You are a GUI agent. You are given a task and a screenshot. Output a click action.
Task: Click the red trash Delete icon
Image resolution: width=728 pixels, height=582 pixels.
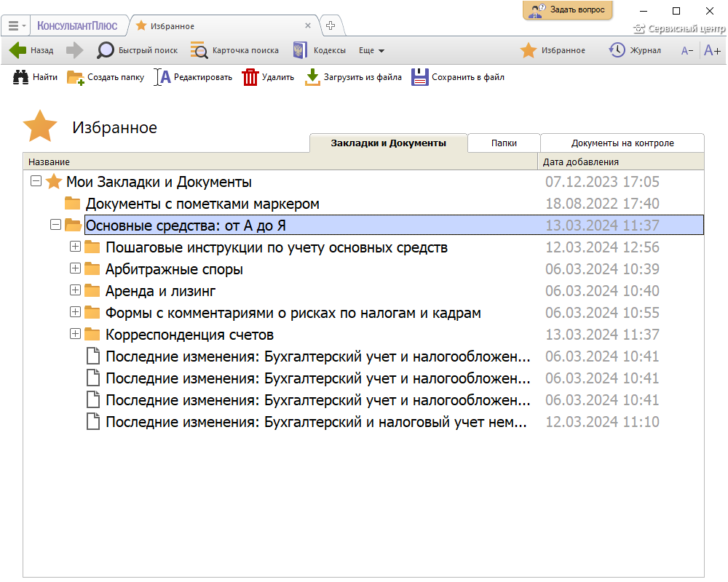pos(250,77)
